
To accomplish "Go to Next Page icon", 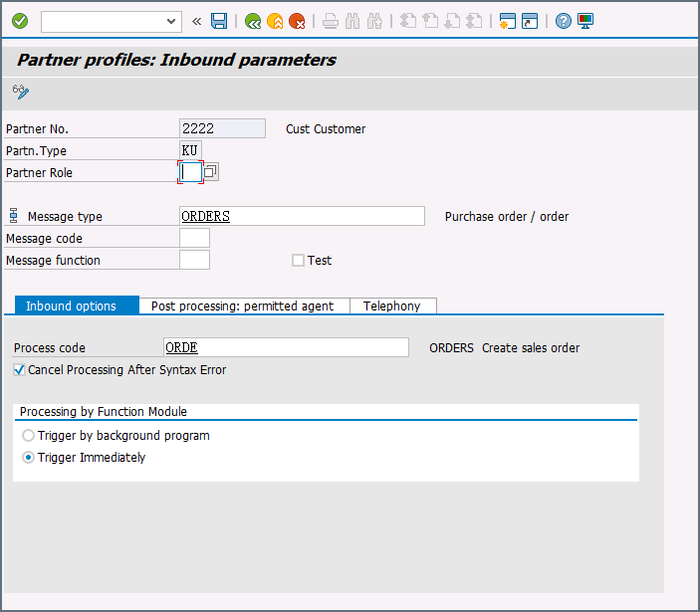I will click(x=452, y=21).
